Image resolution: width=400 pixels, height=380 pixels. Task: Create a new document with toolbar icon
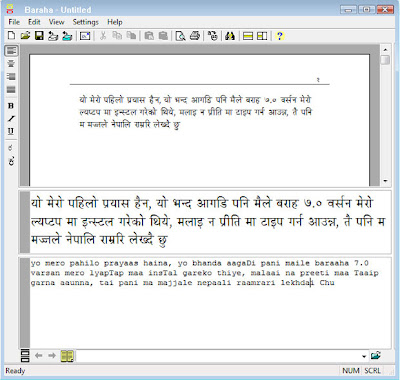click(11, 36)
